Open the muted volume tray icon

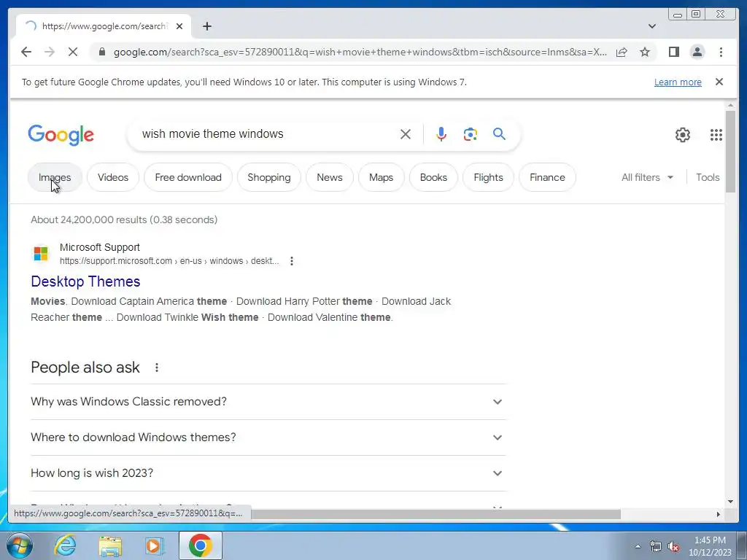click(x=673, y=547)
